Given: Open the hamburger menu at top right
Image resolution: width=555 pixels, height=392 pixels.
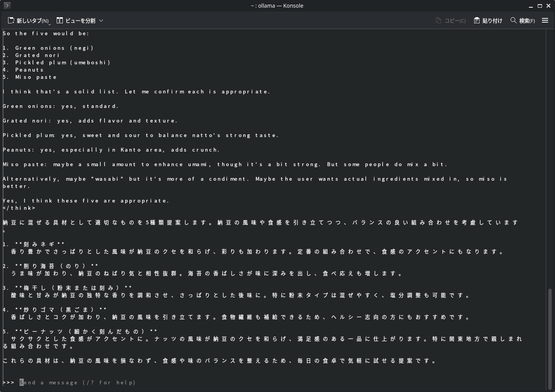Looking at the screenshot, I should (545, 20).
